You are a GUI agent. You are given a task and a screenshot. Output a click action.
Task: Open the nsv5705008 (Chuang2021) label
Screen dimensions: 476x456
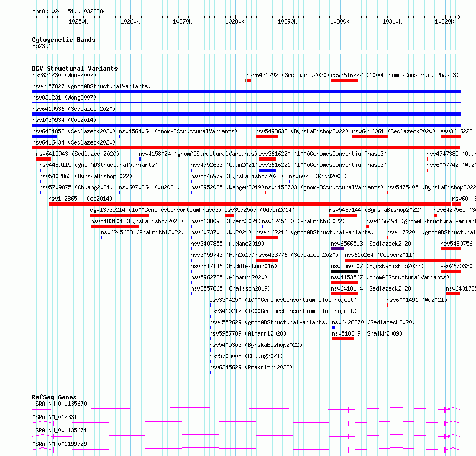[x=246, y=356]
